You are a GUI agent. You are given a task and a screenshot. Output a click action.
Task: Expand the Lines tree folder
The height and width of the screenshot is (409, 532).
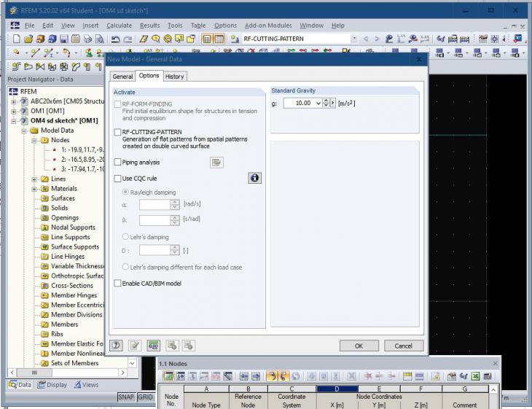point(34,179)
